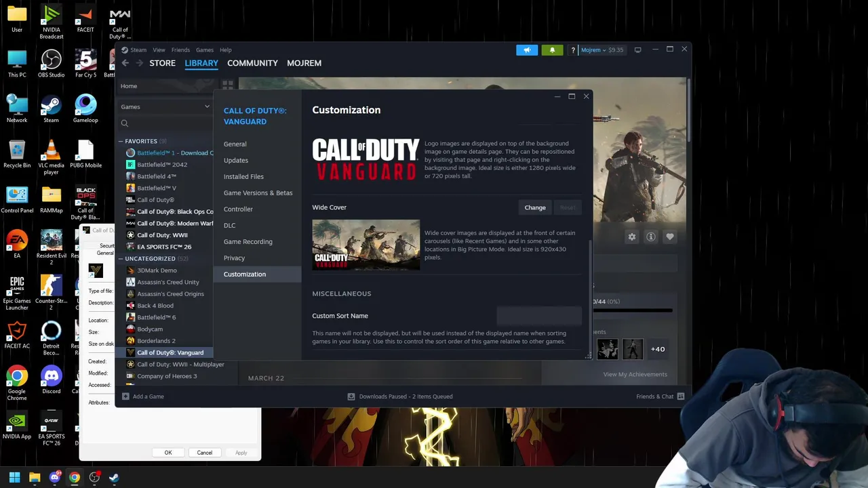Click the achievements progress bar
This screenshot has width=868, height=488.
pyautogui.click(x=632, y=310)
